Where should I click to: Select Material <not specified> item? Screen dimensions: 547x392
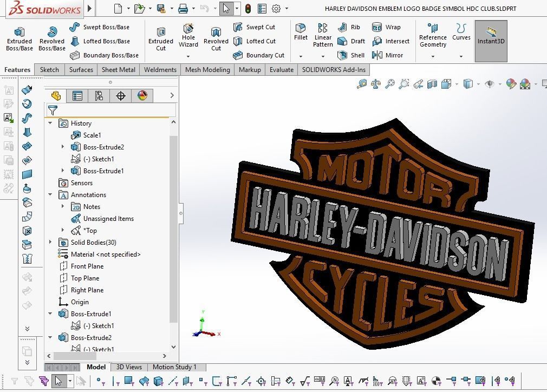106,254
